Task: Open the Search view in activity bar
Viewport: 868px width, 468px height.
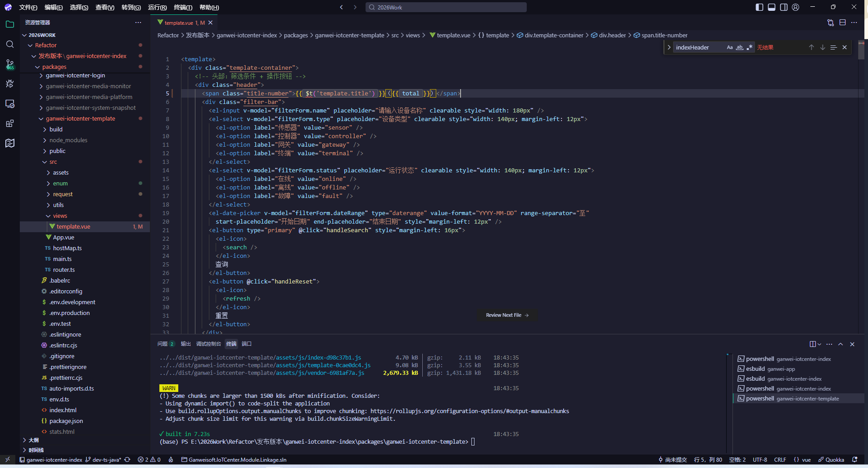Action: tap(10, 44)
